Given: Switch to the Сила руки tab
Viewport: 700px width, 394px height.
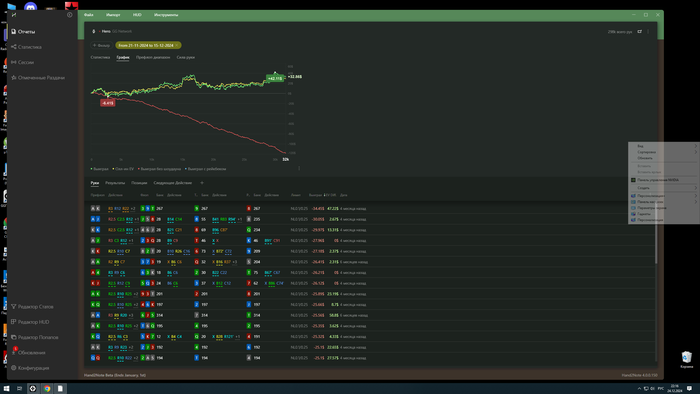Looking at the screenshot, I should [x=185, y=57].
